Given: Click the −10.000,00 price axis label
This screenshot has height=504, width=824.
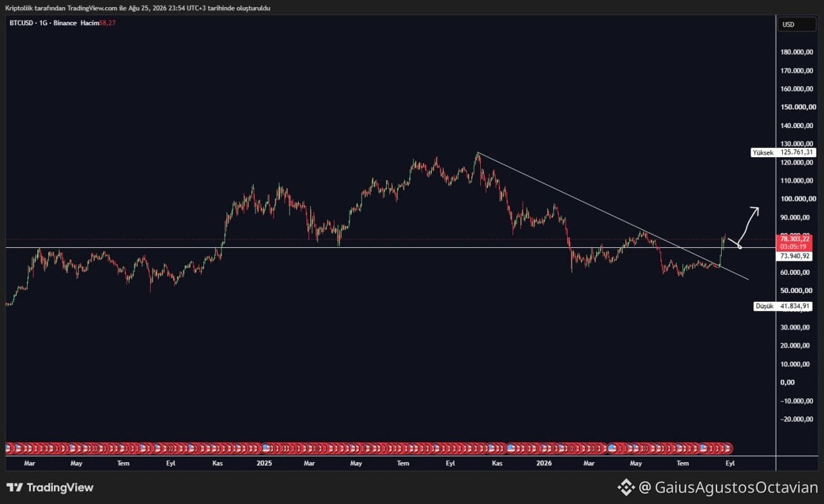Looking at the screenshot, I should 798,400.
